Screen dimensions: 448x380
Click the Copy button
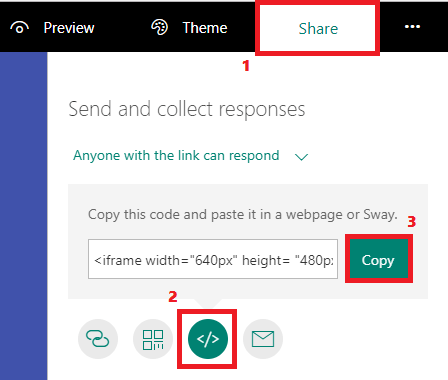click(378, 259)
